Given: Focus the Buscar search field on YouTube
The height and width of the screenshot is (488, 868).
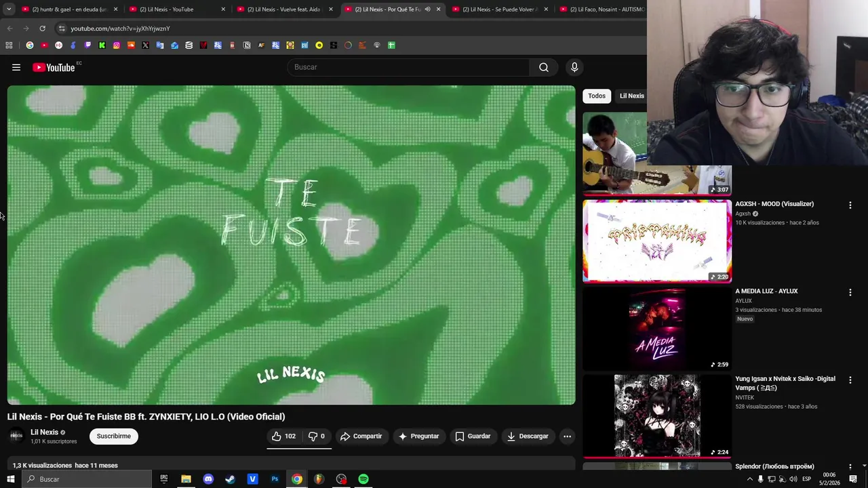Looking at the screenshot, I should (409, 67).
